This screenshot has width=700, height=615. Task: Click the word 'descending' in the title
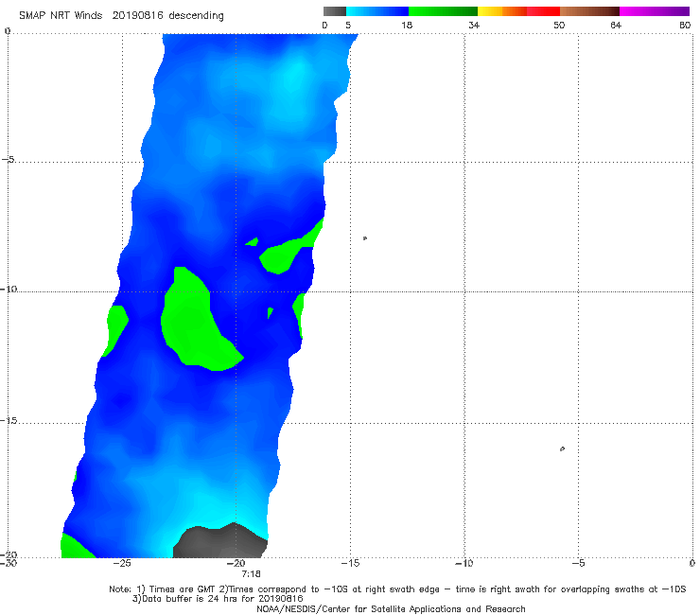click(x=197, y=16)
